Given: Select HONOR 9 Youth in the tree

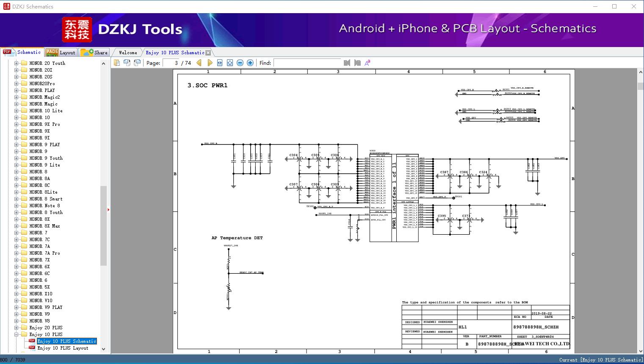Looking at the screenshot, I should 46,158.
